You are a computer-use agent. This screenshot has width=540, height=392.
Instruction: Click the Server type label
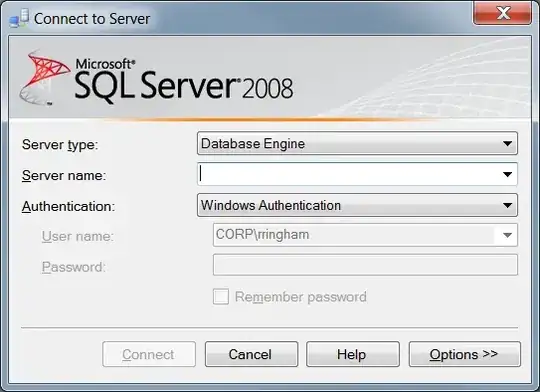tap(60, 145)
